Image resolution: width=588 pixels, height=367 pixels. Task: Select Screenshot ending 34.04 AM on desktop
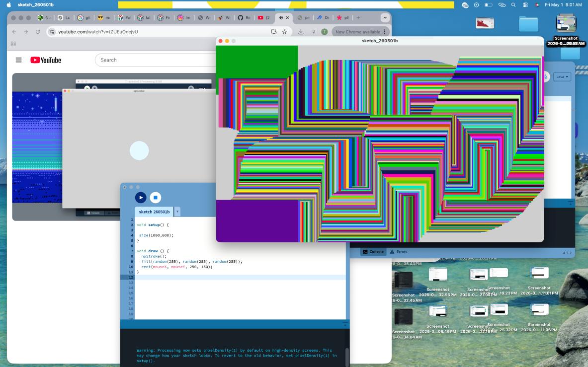click(404, 317)
